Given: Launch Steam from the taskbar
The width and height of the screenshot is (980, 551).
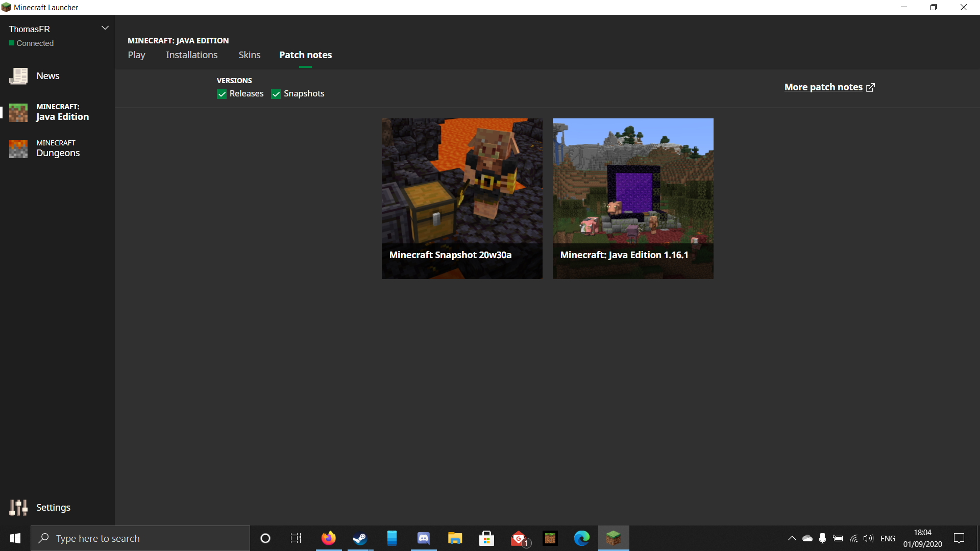Looking at the screenshot, I should [360, 538].
